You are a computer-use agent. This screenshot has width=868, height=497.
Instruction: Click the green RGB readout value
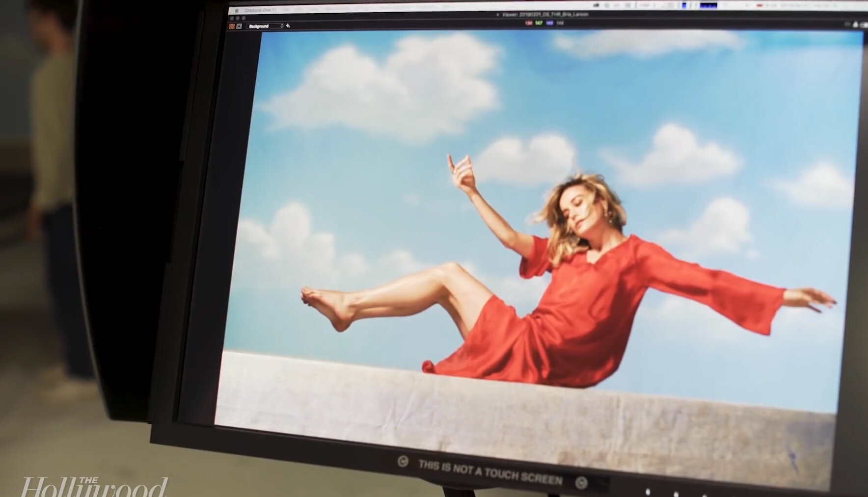(x=539, y=23)
